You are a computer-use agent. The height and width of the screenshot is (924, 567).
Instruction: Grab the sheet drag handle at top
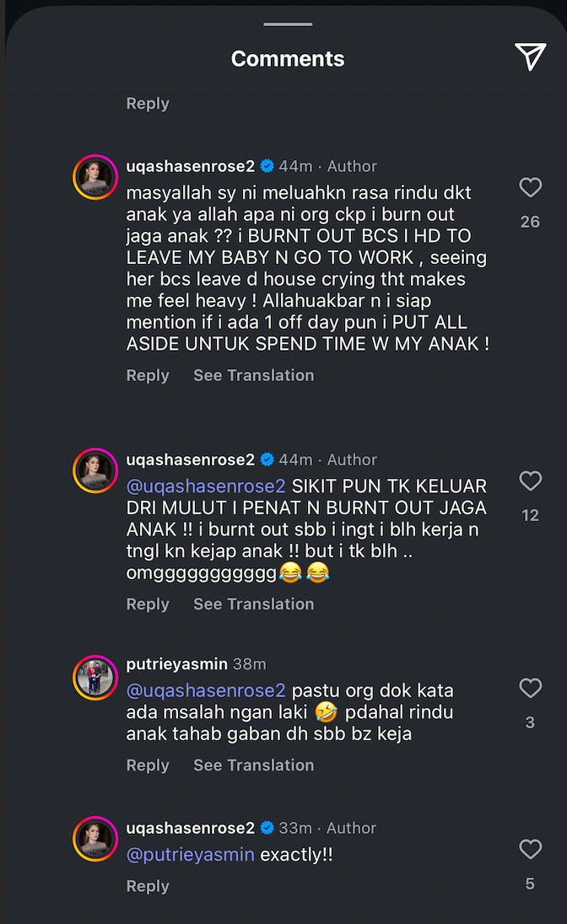[x=288, y=24]
